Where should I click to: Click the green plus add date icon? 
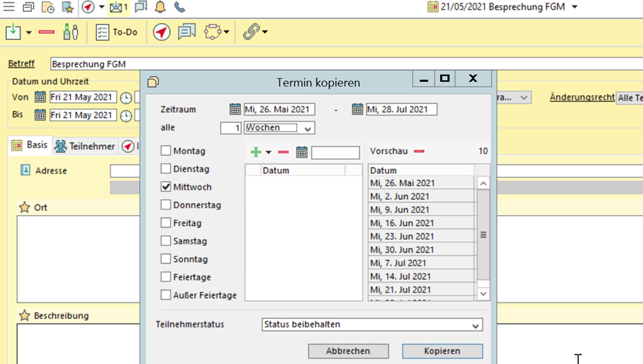click(x=256, y=152)
